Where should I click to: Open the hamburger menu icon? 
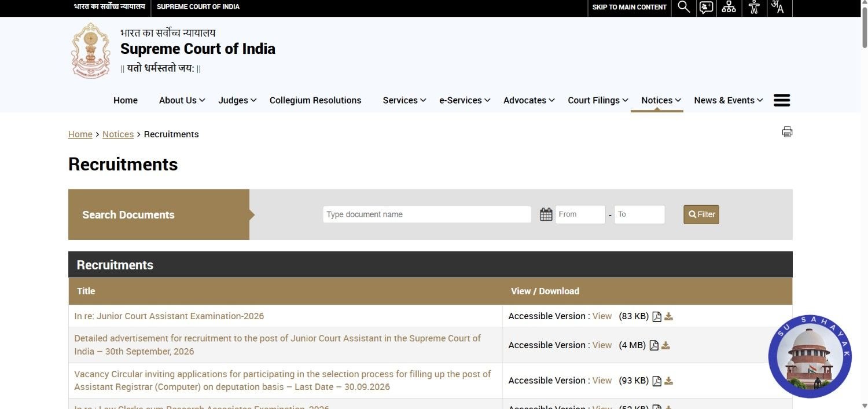[782, 100]
